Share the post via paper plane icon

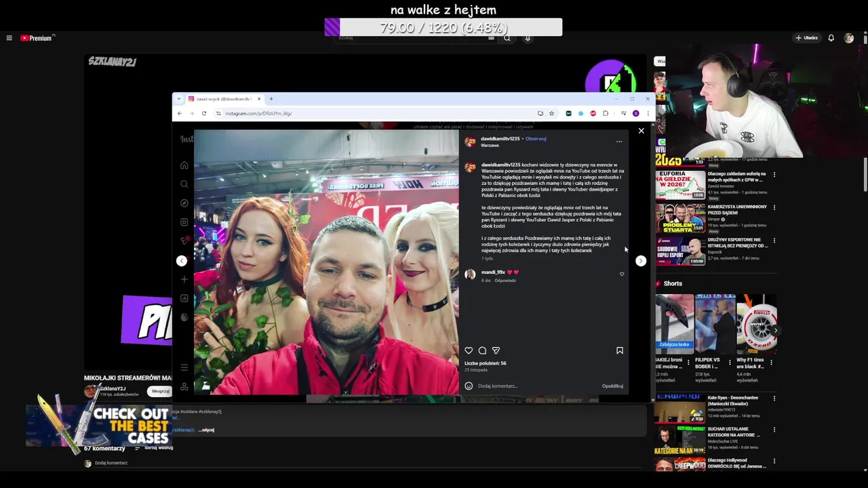tap(496, 350)
